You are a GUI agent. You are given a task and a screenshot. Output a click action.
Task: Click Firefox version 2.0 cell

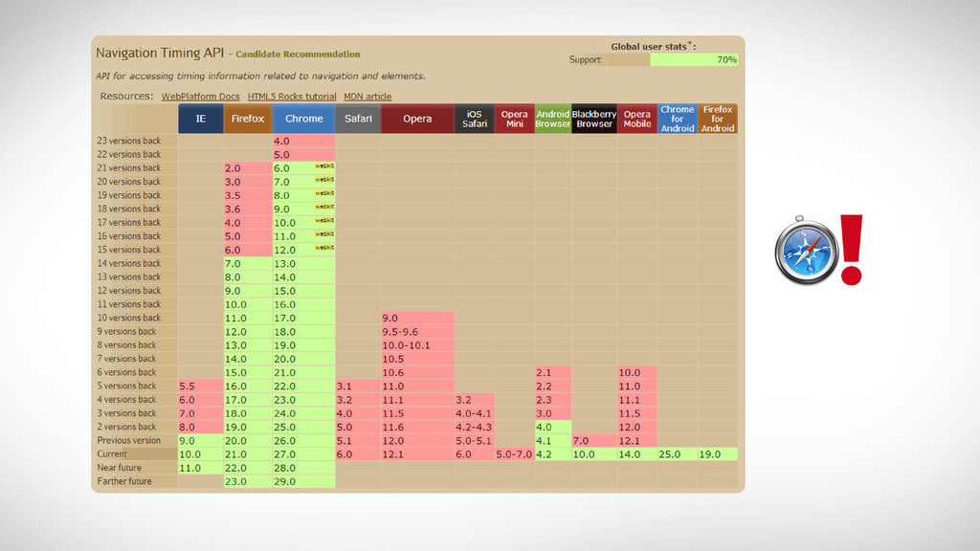[x=248, y=168]
